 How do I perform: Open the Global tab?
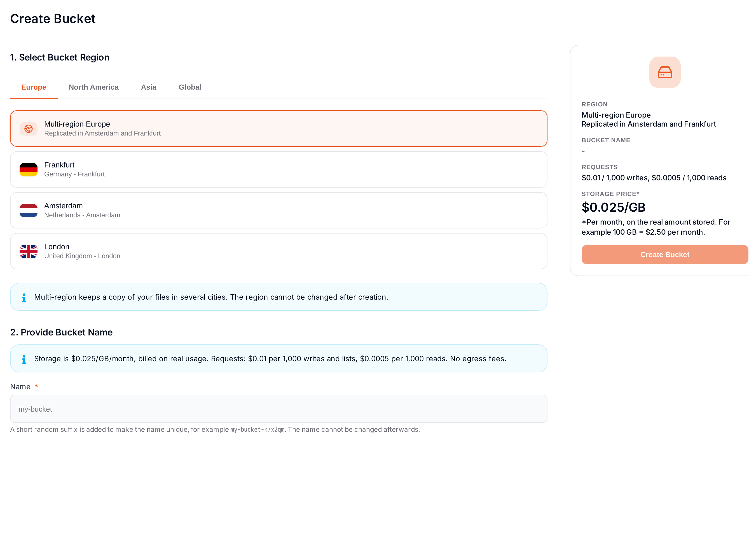(190, 87)
